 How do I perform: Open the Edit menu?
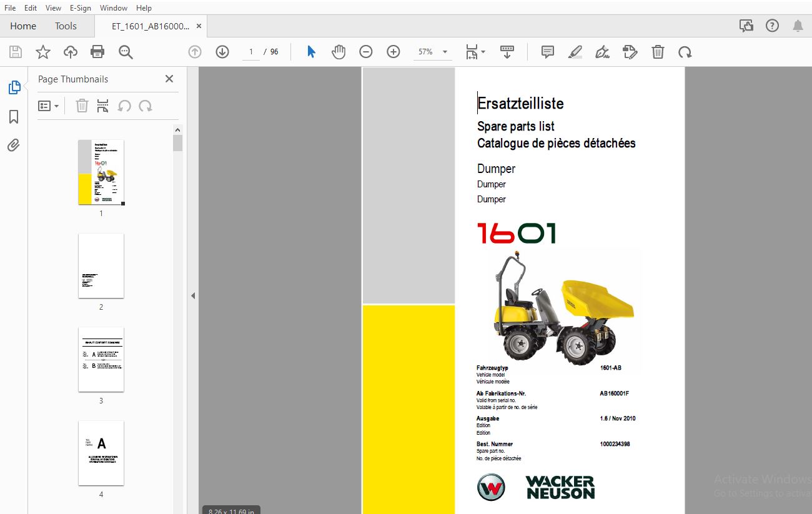click(31, 8)
